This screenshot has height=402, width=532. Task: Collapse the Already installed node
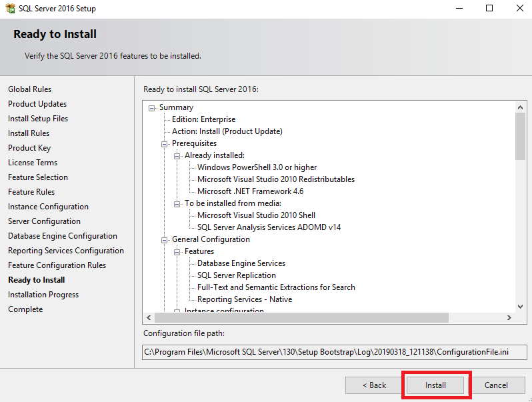click(x=177, y=156)
